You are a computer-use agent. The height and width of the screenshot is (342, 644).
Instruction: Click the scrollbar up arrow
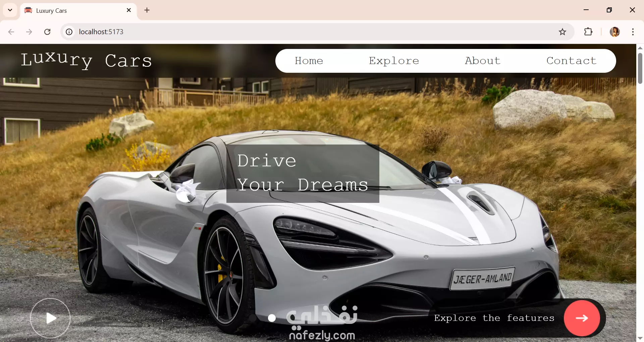[640, 48]
